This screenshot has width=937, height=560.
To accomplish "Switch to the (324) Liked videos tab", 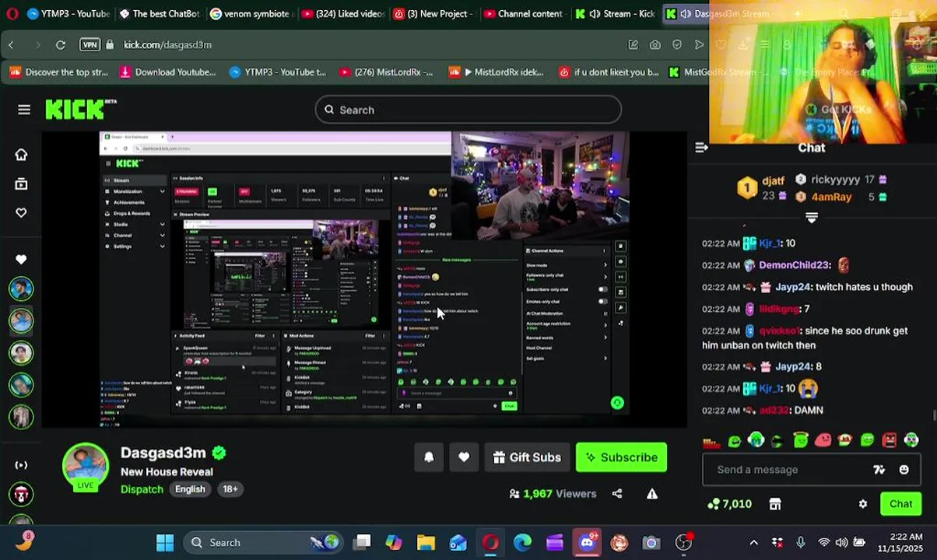I will pos(342,14).
